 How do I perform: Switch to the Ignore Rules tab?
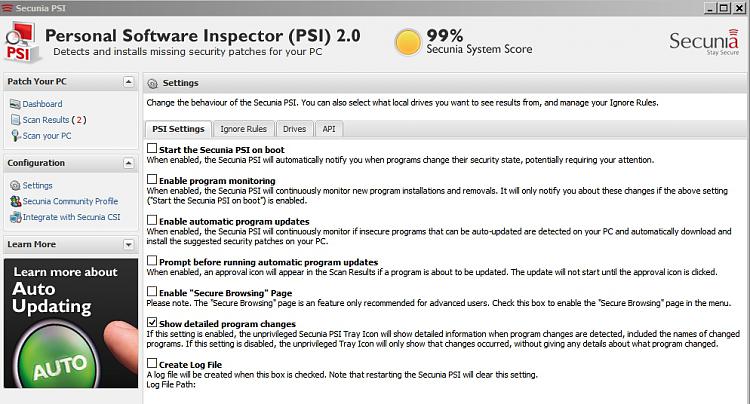(x=243, y=129)
